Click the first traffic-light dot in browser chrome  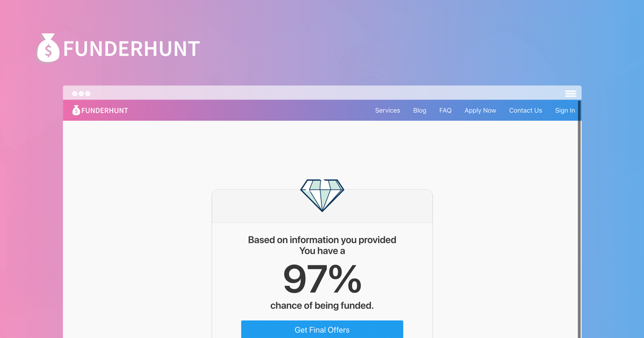point(75,92)
